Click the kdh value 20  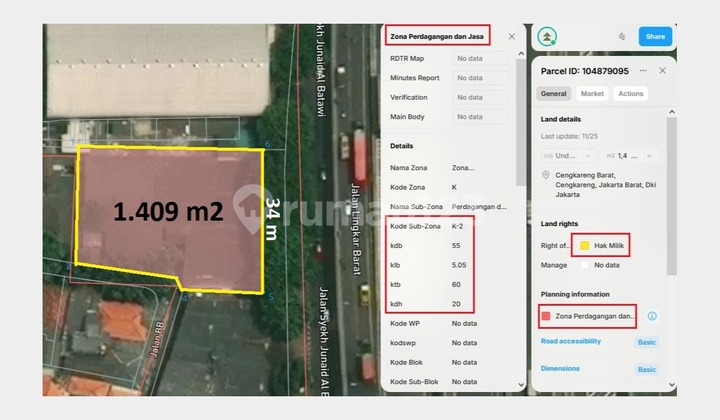click(456, 304)
